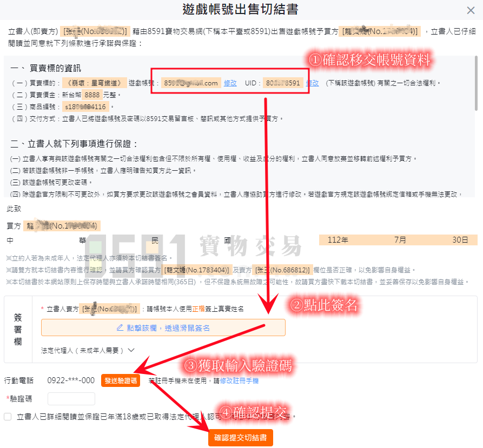Click 修改 link next to UID
Image resolution: width=483 pixels, height=448 pixels.
(x=314, y=83)
